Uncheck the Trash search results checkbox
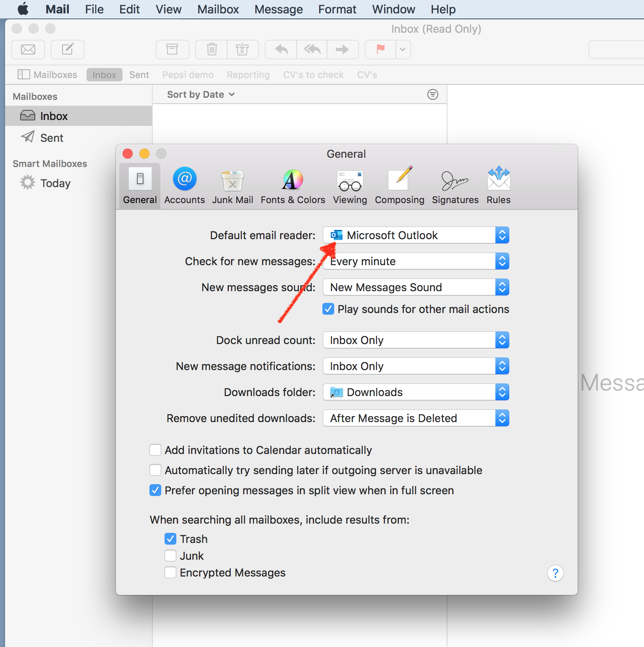The height and width of the screenshot is (647, 644). point(170,539)
